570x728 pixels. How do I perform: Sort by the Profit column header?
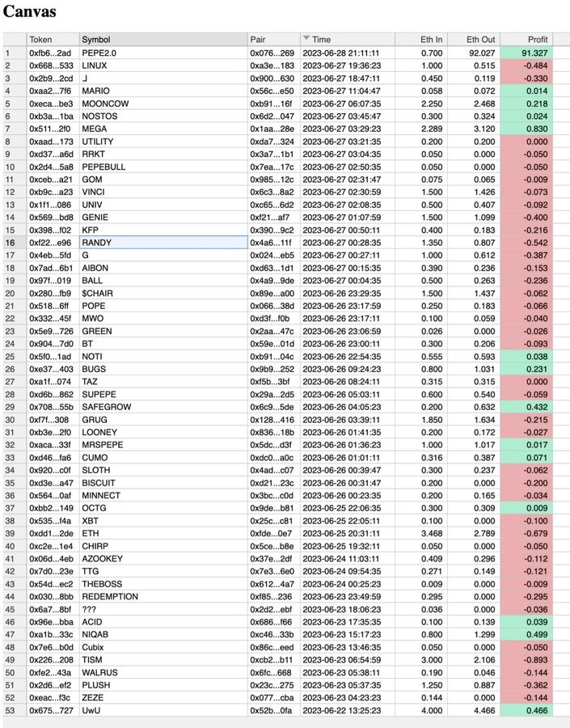click(x=526, y=40)
